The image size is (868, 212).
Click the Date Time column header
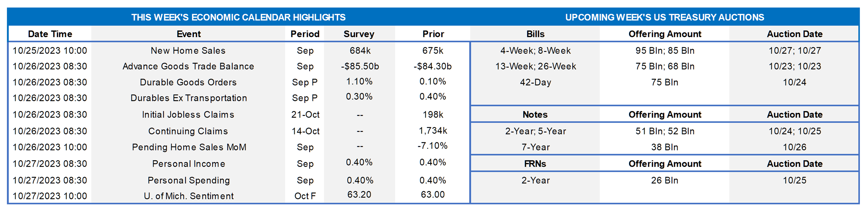point(50,34)
